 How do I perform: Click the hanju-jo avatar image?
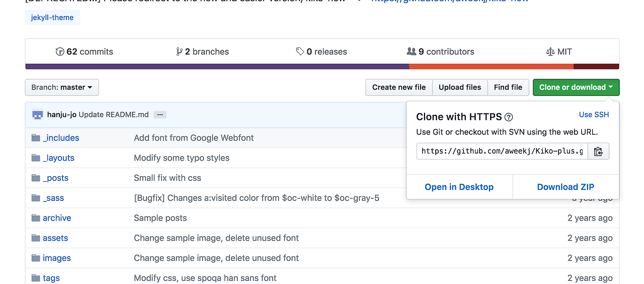38,115
